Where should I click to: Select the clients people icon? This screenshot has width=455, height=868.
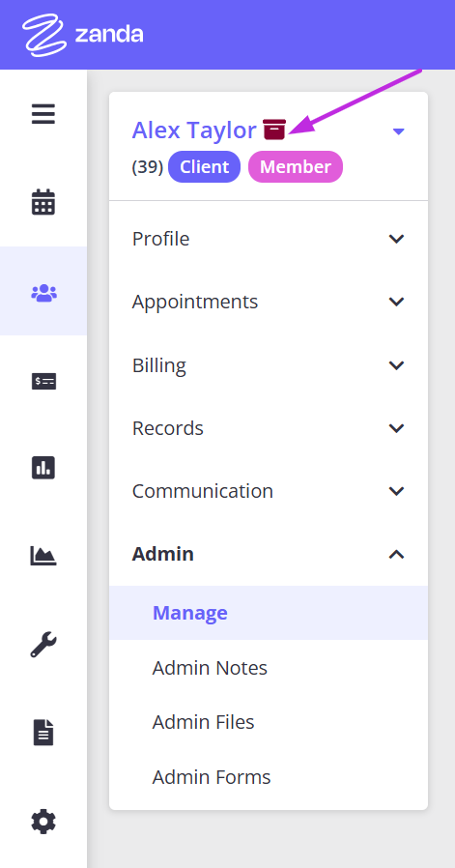[x=43, y=292]
